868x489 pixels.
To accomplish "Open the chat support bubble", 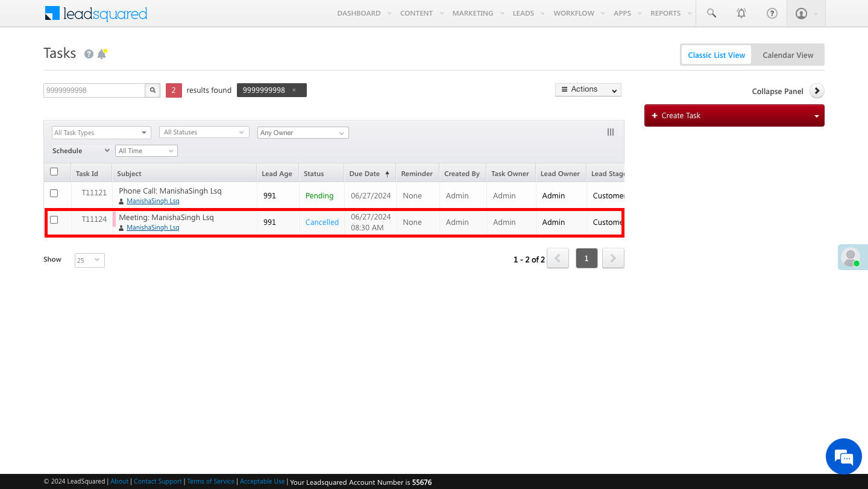I will pos(844,456).
